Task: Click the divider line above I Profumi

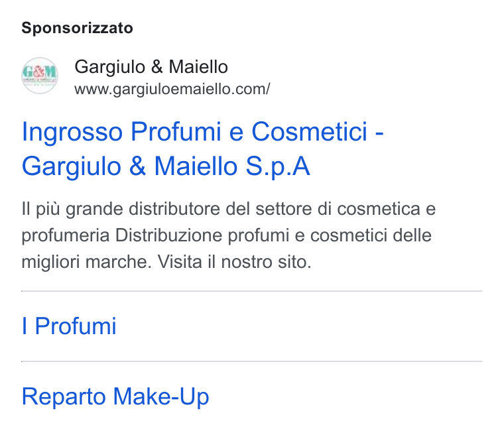Action: [x=252, y=291]
